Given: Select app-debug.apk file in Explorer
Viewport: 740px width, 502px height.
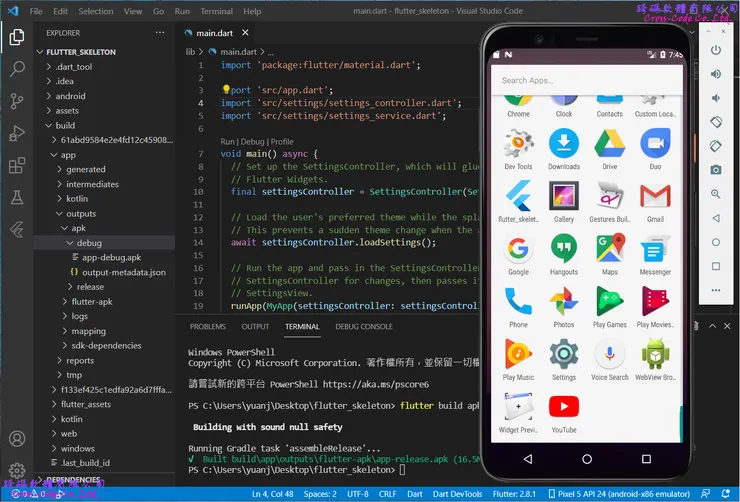Looking at the screenshot, I should (111, 257).
